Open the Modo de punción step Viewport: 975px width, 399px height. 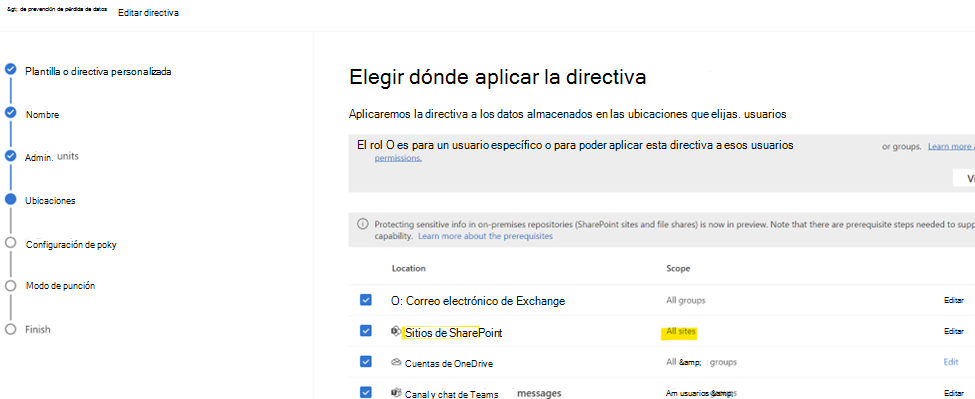[x=60, y=286]
